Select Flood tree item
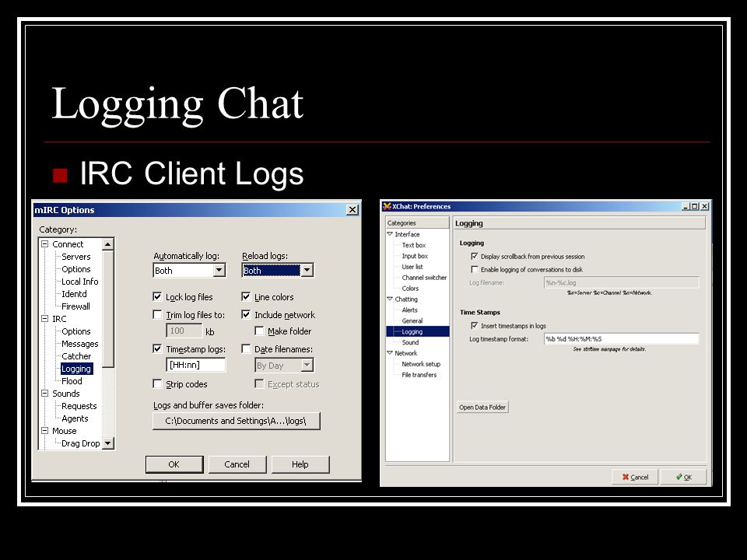This screenshot has height=560, width=747. tap(72, 381)
